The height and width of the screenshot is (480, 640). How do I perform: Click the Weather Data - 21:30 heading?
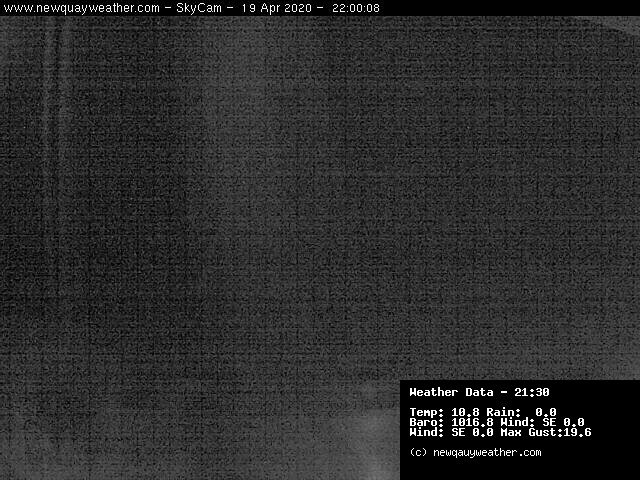click(480, 393)
